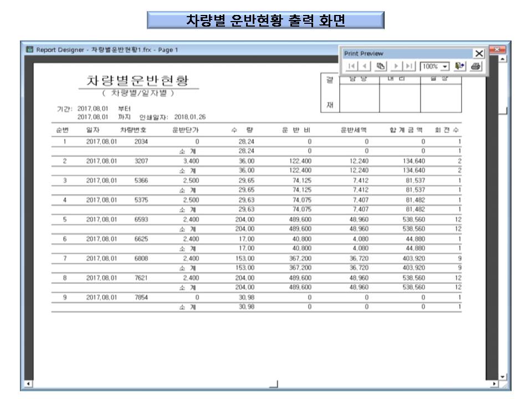
Task: Close the Print Preview toolbar
Action: pyautogui.click(x=479, y=54)
